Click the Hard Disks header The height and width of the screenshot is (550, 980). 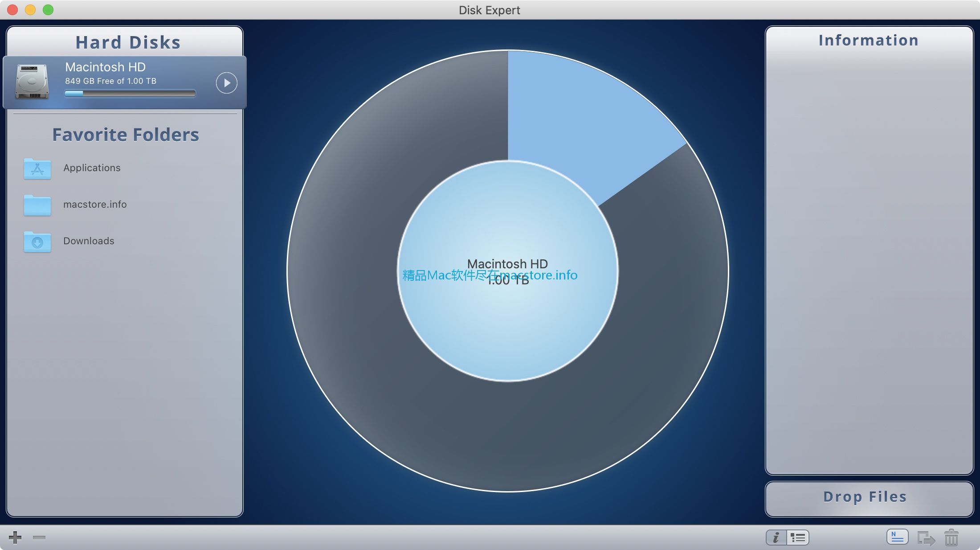128,42
